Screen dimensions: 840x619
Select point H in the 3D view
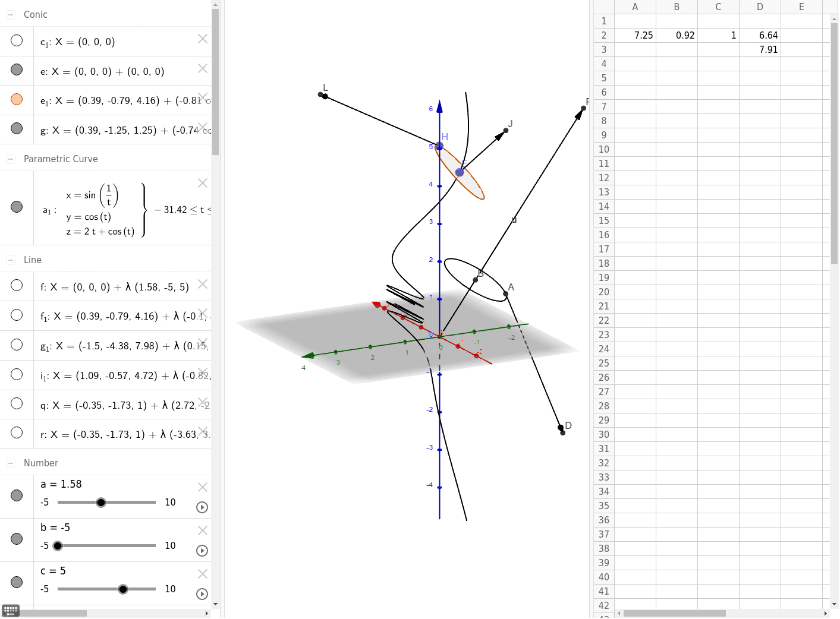(x=439, y=146)
